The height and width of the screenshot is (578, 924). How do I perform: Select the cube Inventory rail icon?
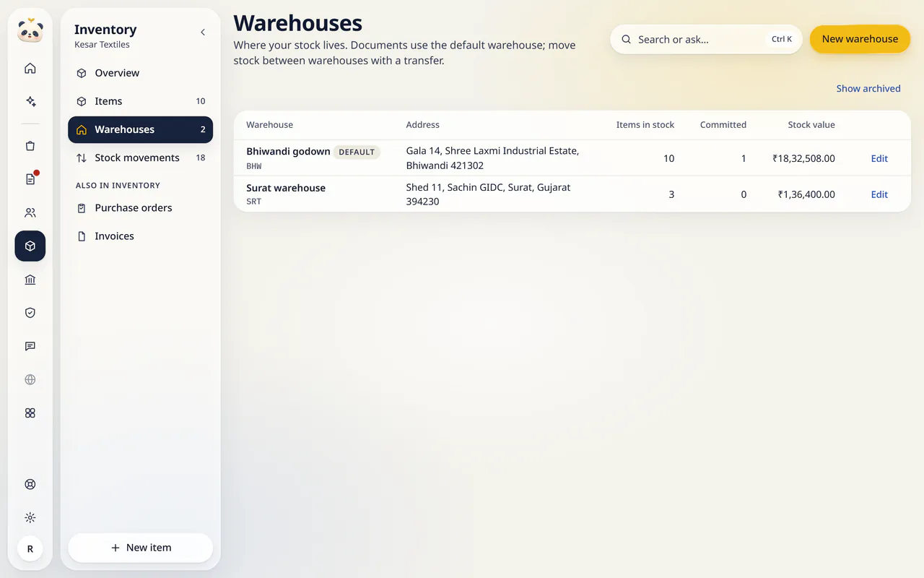click(30, 246)
